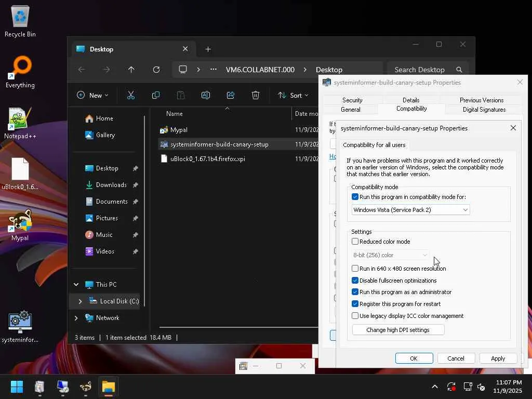This screenshot has width=532, height=399.
Task: Switch to the Digital Signatures tab
Action: tap(484, 110)
